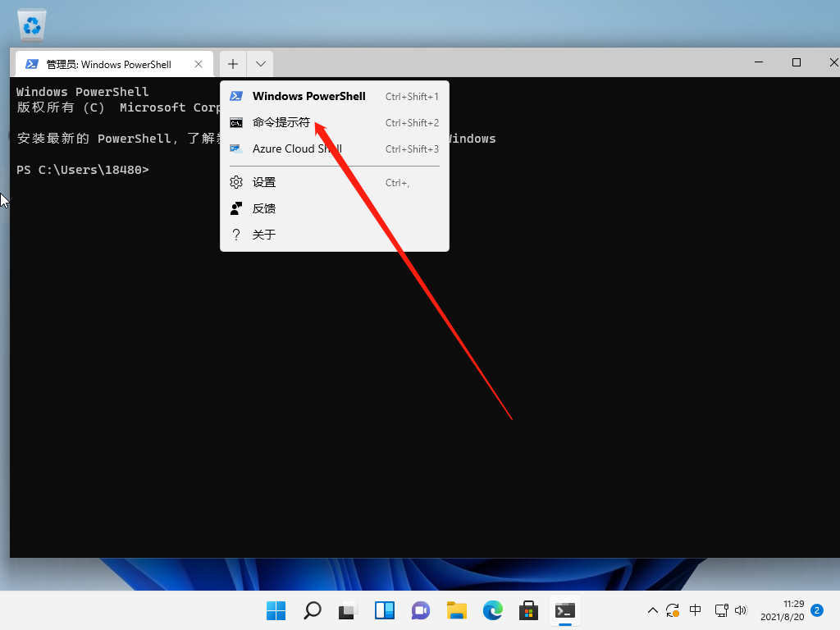840x630 pixels.
Task: Launch File Explorer from the taskbar
Action: coord(457,610)
